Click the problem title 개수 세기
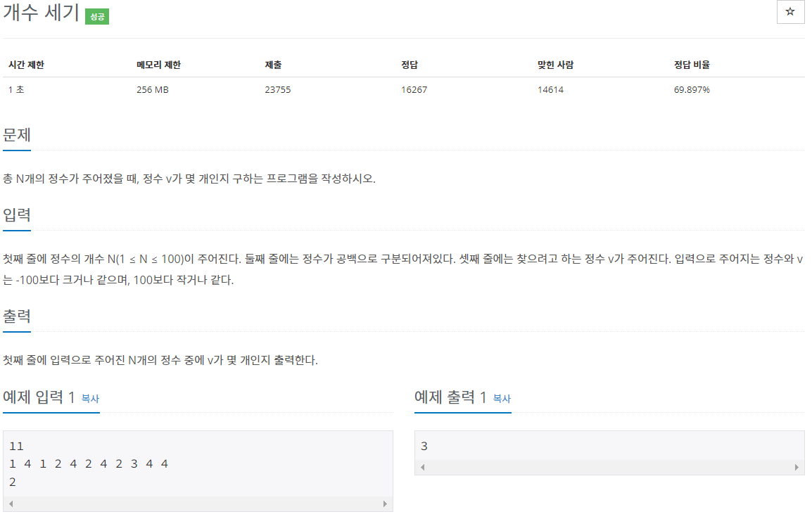This screenshot has height=519, width=812. 41,13
